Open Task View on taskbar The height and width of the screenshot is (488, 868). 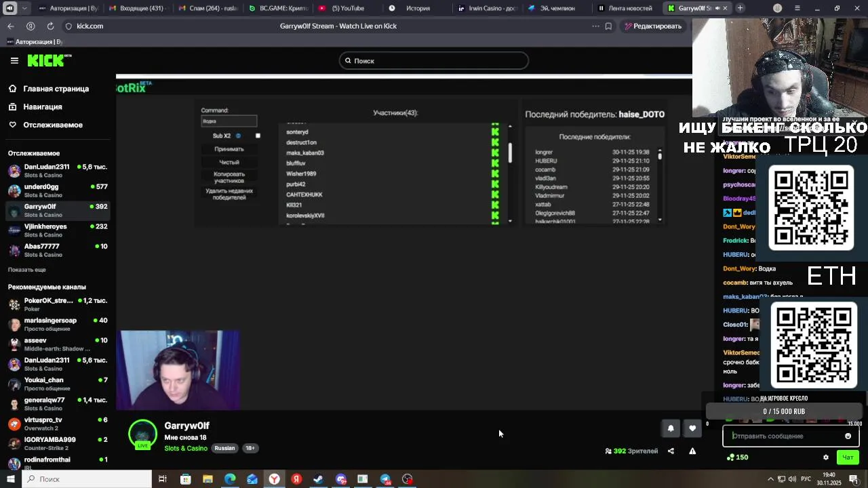click(x=163, y=479)
